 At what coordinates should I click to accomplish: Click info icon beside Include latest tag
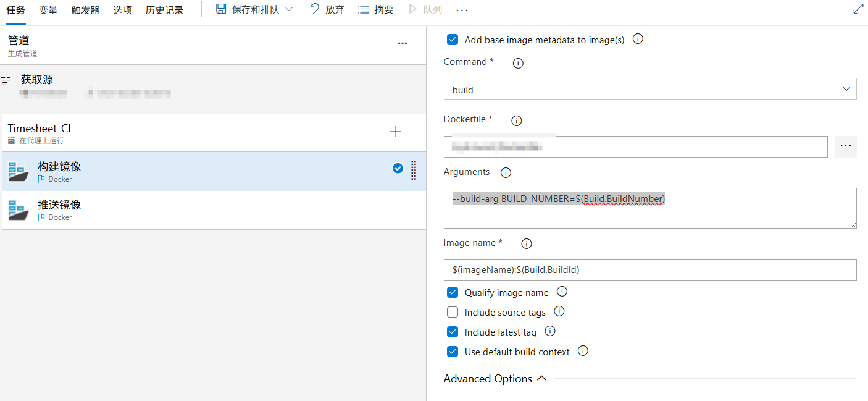(x=550, y=331)
